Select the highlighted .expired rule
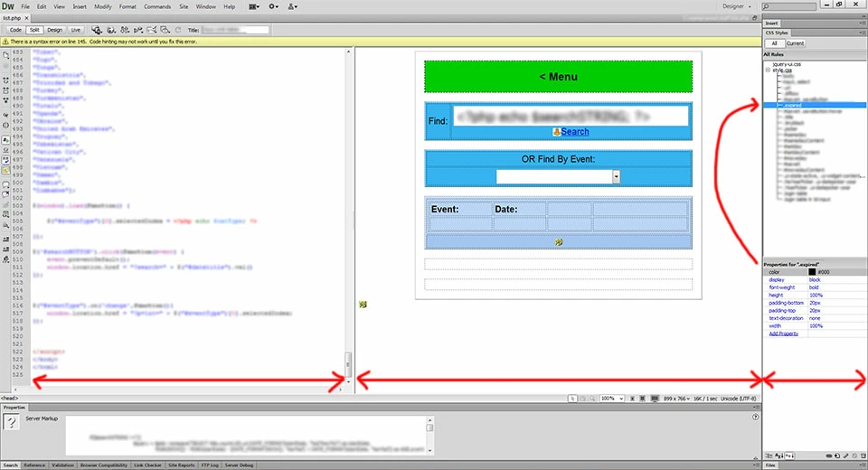The width and height of the screenshot is (868, 470). pyautogui.click(x=815, y=105)
